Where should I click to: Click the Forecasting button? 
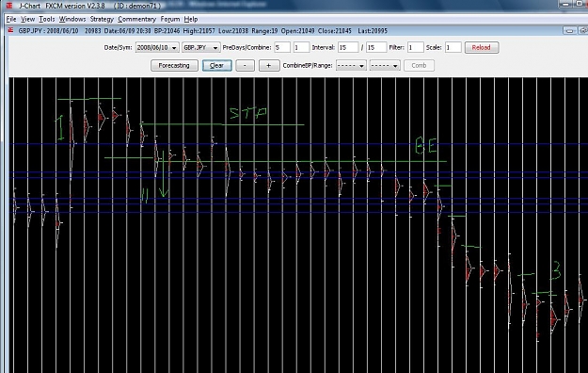coord(174,66)
